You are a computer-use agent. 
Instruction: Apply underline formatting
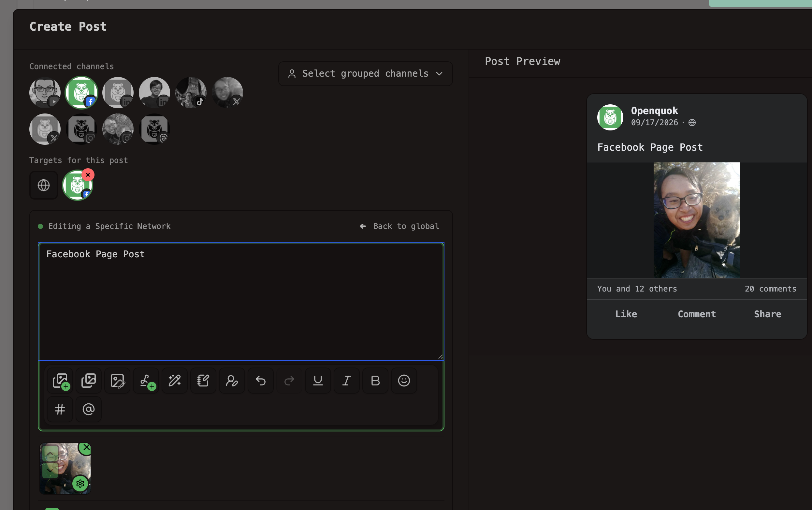coord(318,381)
